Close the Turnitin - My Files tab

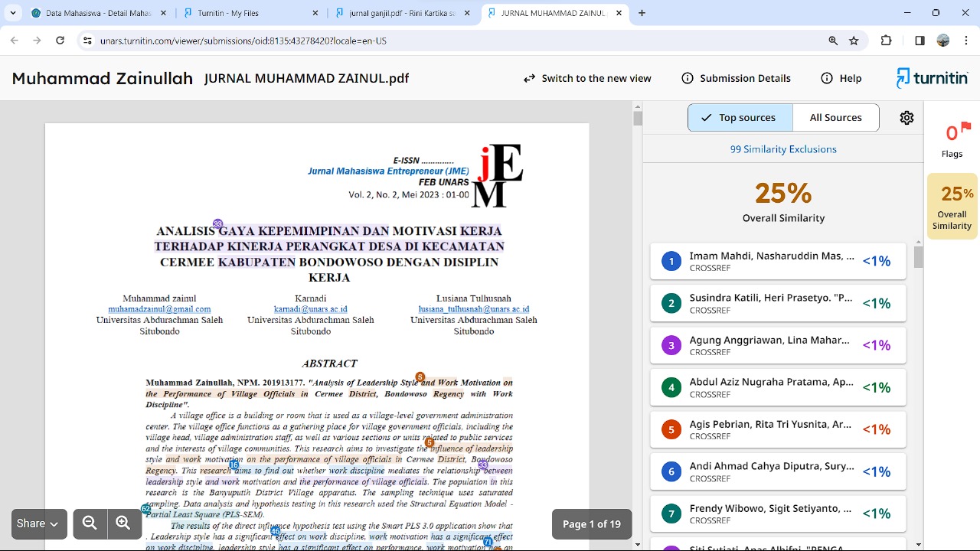pyautogui.click(x=315, y=13)
